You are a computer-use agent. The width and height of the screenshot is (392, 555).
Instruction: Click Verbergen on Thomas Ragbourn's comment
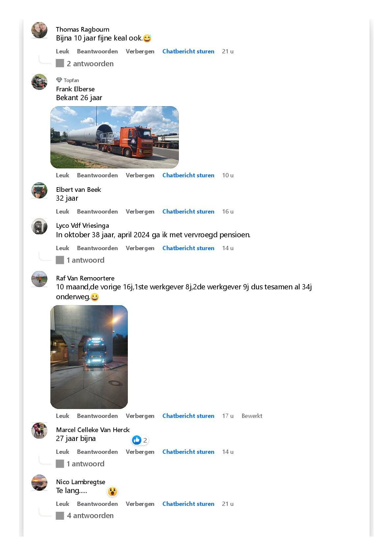[x=140, y=51]
